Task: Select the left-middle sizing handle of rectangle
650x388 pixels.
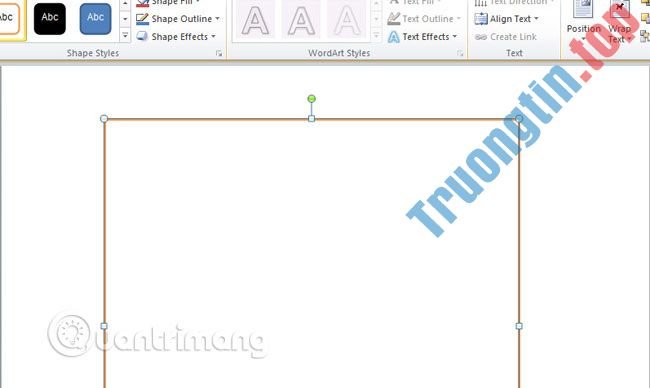Action: [104, 326]
